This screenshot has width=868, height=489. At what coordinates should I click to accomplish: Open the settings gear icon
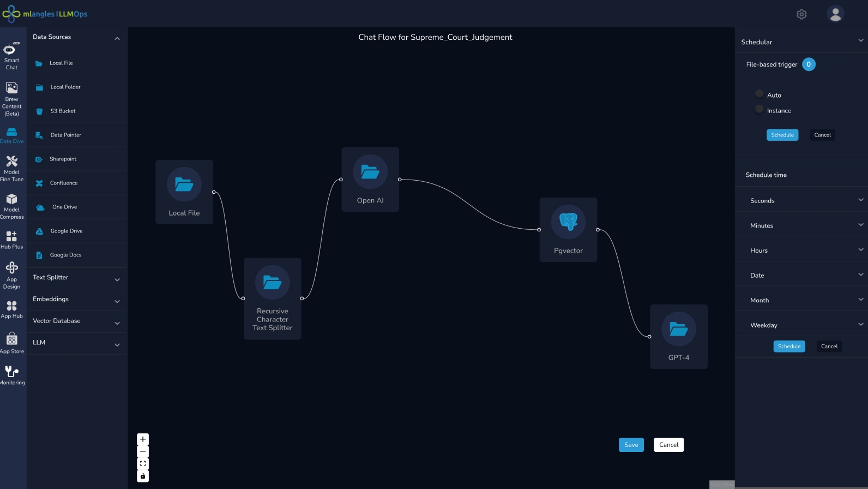(x=801, y=14)
